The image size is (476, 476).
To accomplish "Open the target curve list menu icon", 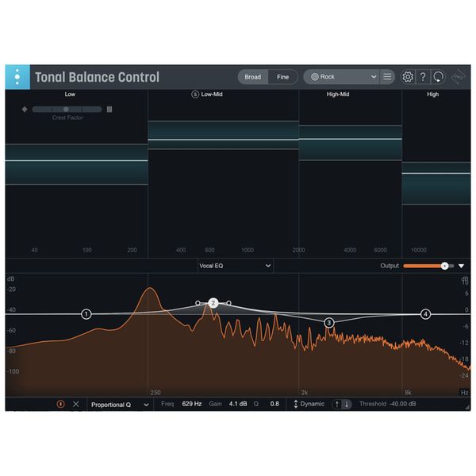I will coord(387,77).
